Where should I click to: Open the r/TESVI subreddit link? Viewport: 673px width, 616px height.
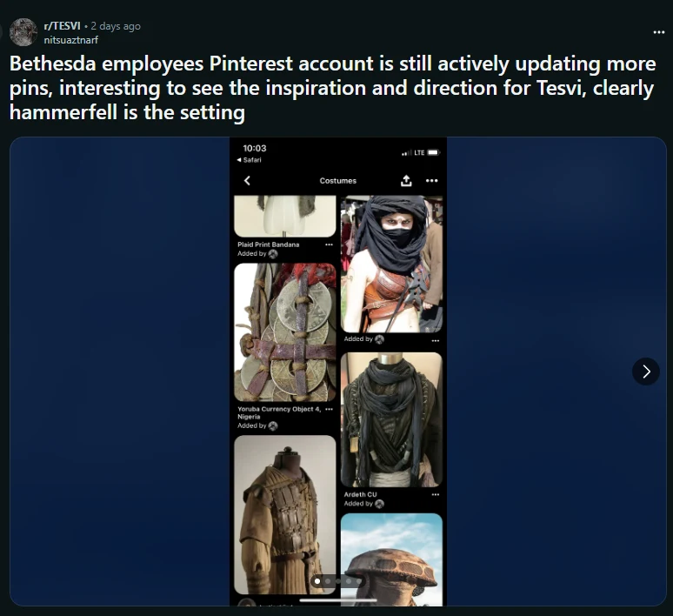tap(63, 26)
